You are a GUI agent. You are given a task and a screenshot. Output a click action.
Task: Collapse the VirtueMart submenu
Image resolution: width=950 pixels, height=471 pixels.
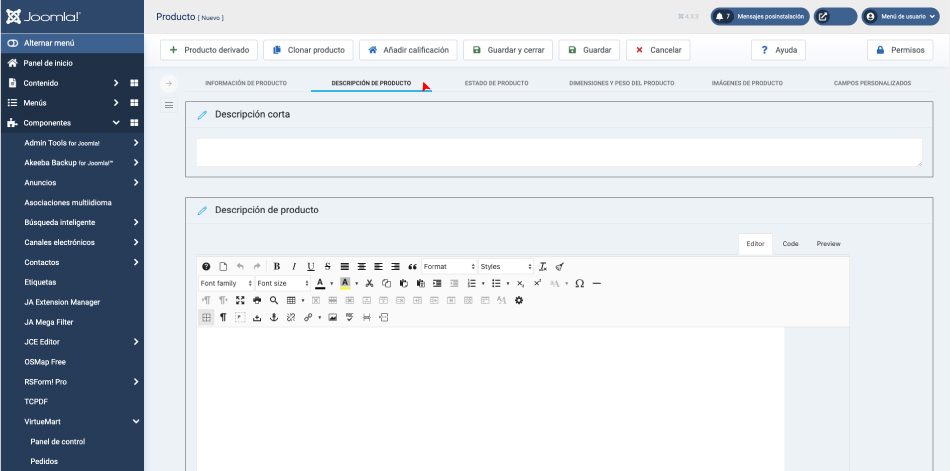pyautogui.click(x=136, y=421)
